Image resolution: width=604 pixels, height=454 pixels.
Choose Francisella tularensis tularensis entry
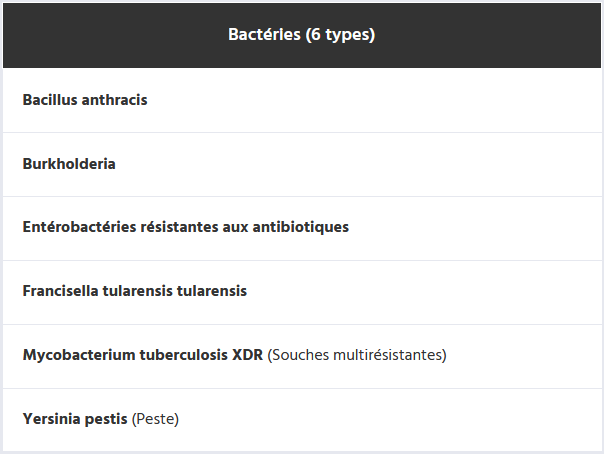(134, 291)
